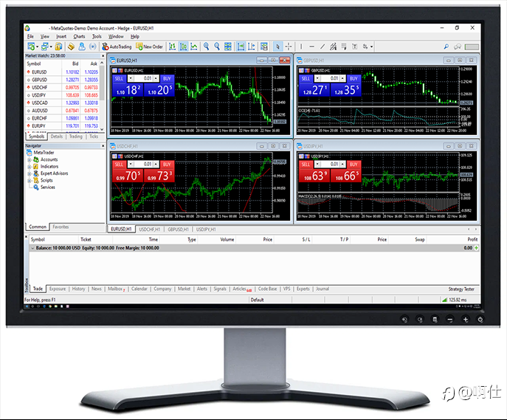Expand the Scripts tree node
Image resolution: width=507 pixels, height=420 pixels.
pos(29,181)
